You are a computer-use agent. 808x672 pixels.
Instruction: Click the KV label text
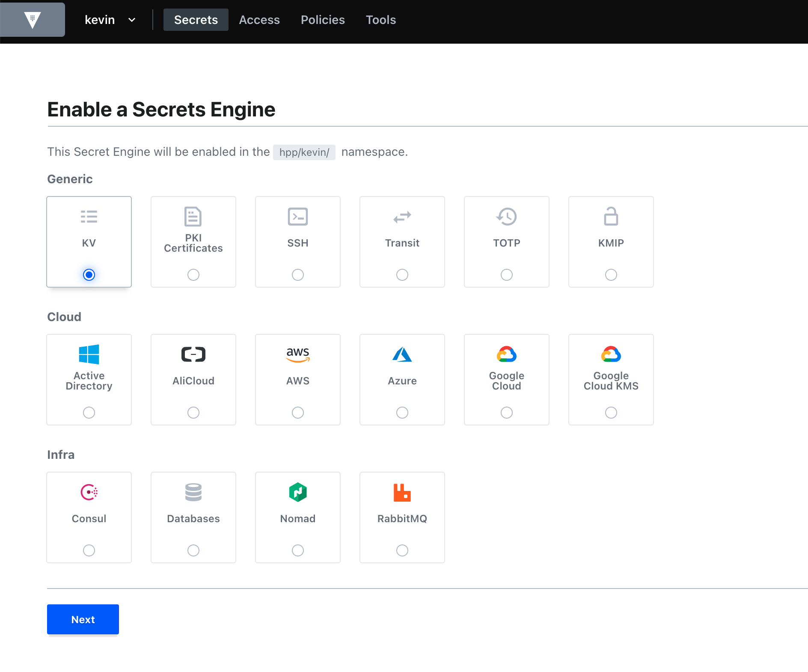point(89,243)
